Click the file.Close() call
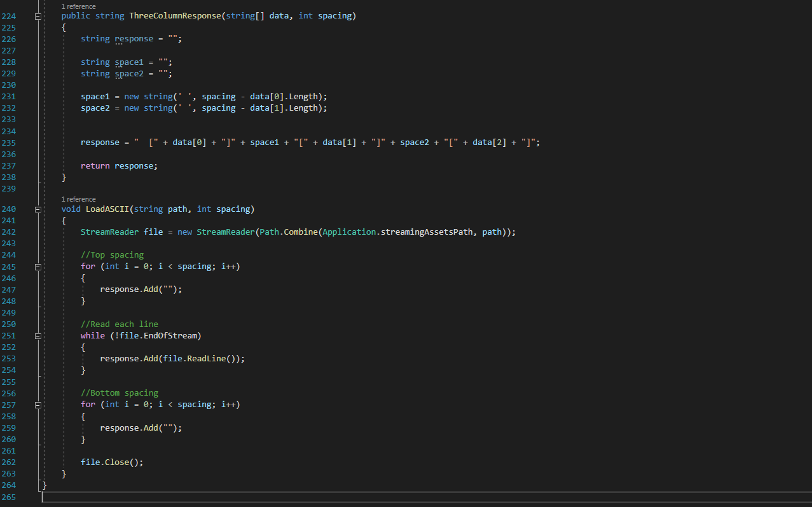This screenshot has width=812, height=507. click(x=112, y=462)
